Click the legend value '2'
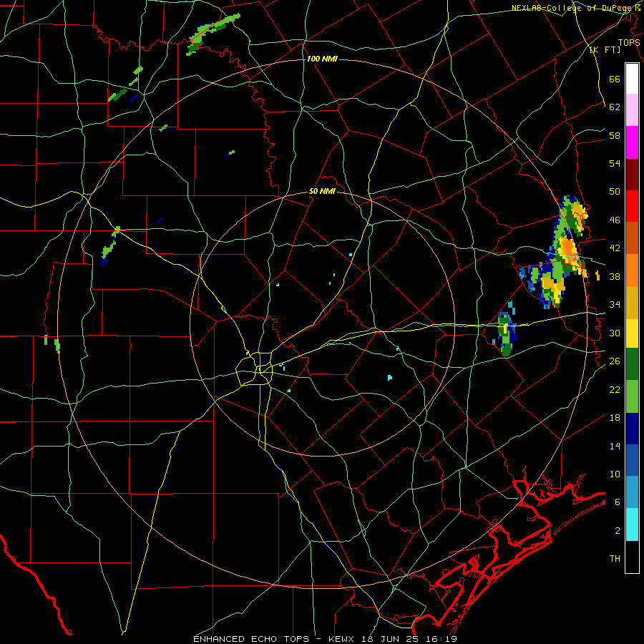Image resolution: width=644 pixels, height=644 pixels. (x=618, y=530)
